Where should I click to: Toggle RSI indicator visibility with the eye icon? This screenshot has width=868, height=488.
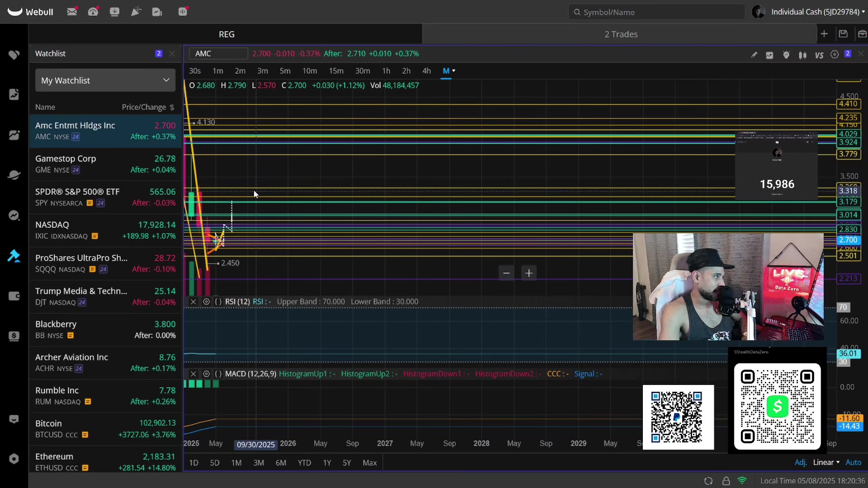click(206, 301)
